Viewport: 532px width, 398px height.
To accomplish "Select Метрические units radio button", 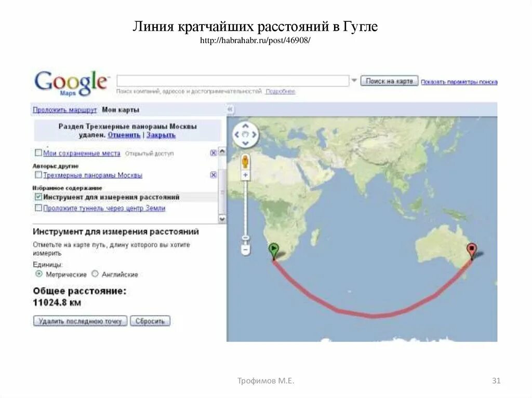I will (x=39, y=273).
